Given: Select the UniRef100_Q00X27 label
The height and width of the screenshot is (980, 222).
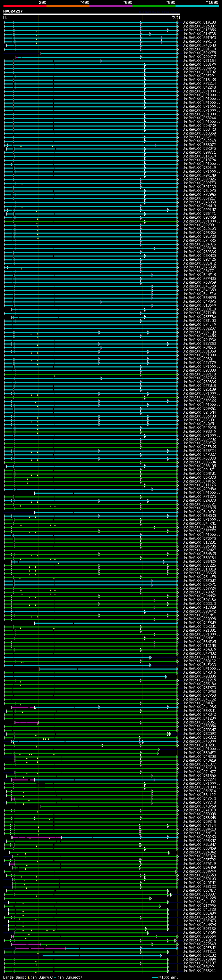Looking at the screenshot, I should [x=199, y=57].
